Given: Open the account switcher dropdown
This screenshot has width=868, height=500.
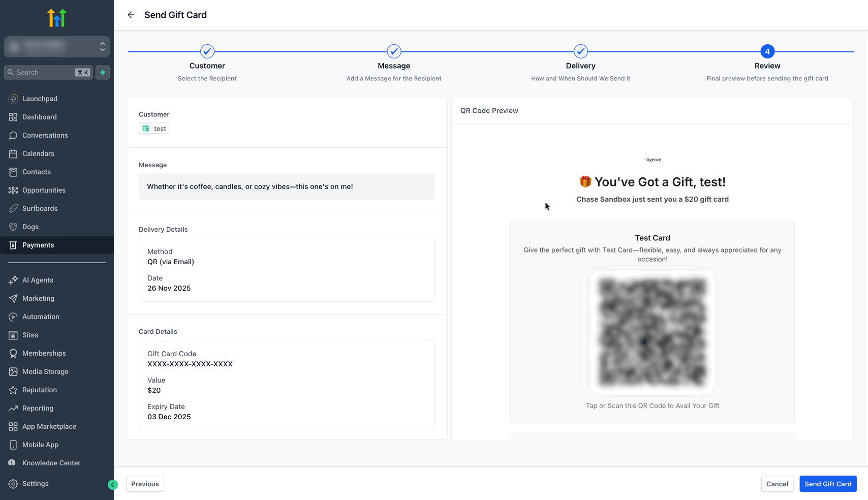Looking at the screenshot, I should [57, 47].
